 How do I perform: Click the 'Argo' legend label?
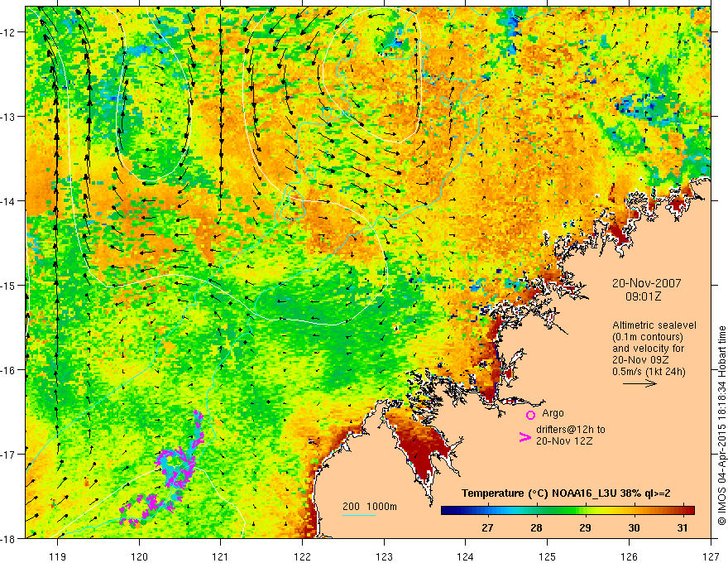coord(553,413)
